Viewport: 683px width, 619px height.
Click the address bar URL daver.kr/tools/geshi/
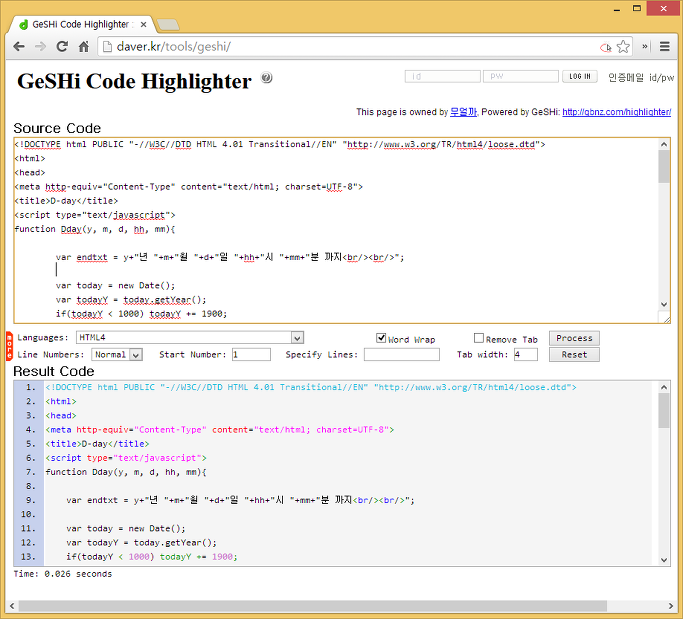(173, 47)
